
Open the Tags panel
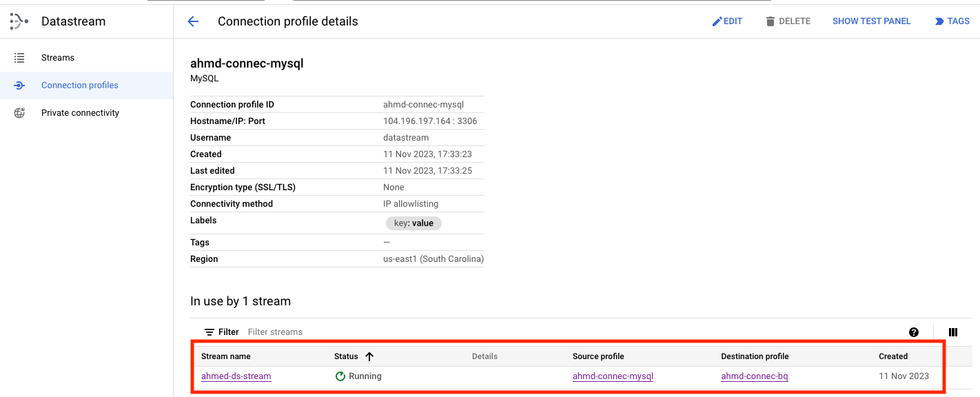pyautogui.click(x=952, y=21)
